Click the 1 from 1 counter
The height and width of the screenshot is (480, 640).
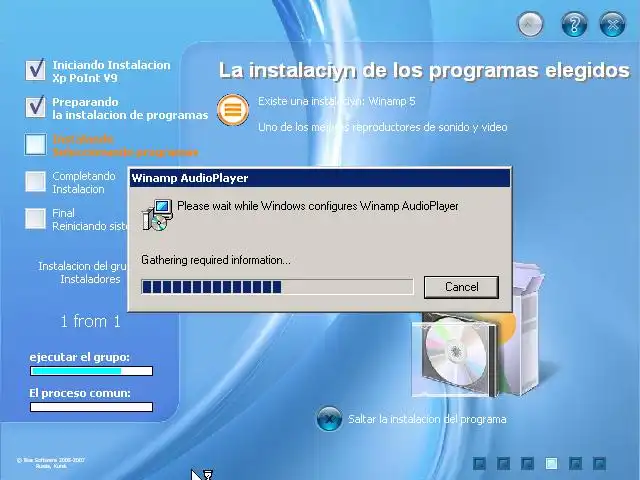point(91,322)
